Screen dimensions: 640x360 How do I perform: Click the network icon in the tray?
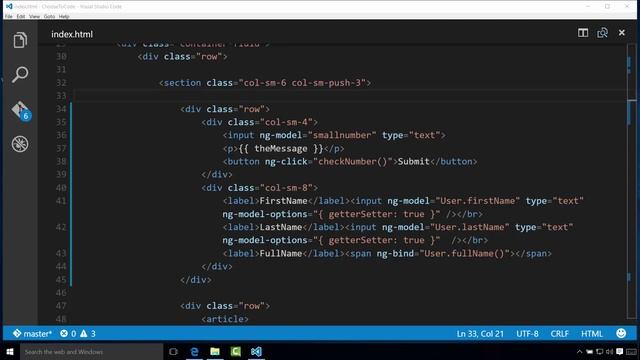600,351
